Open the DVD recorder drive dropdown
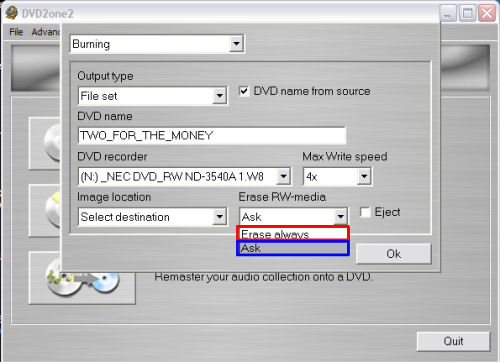 (283, 176)
